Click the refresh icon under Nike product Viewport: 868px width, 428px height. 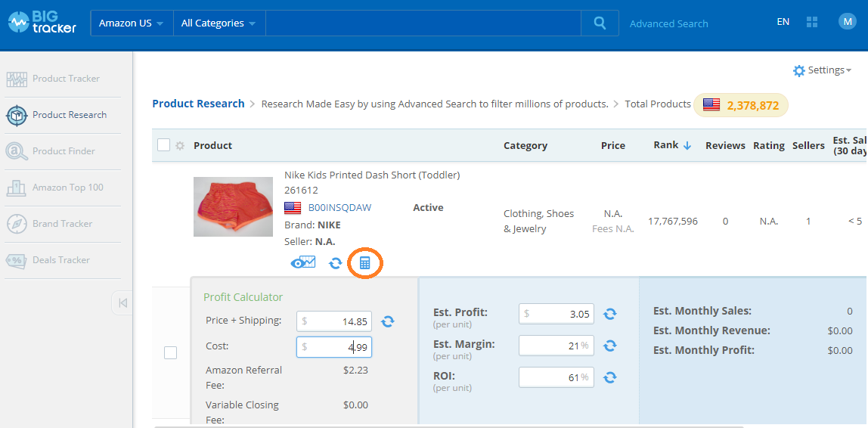click(x=335, y=263)
